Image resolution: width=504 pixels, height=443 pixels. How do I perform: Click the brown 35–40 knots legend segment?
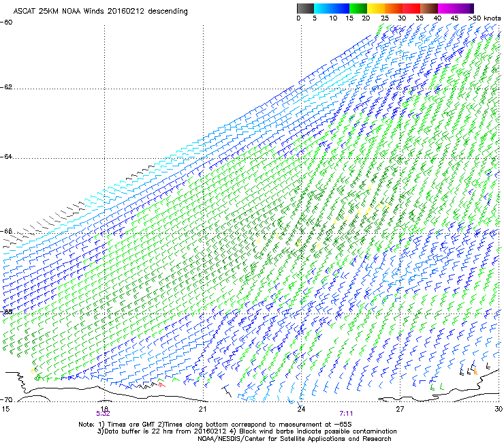pyautogui.click(x=429, y=8)
